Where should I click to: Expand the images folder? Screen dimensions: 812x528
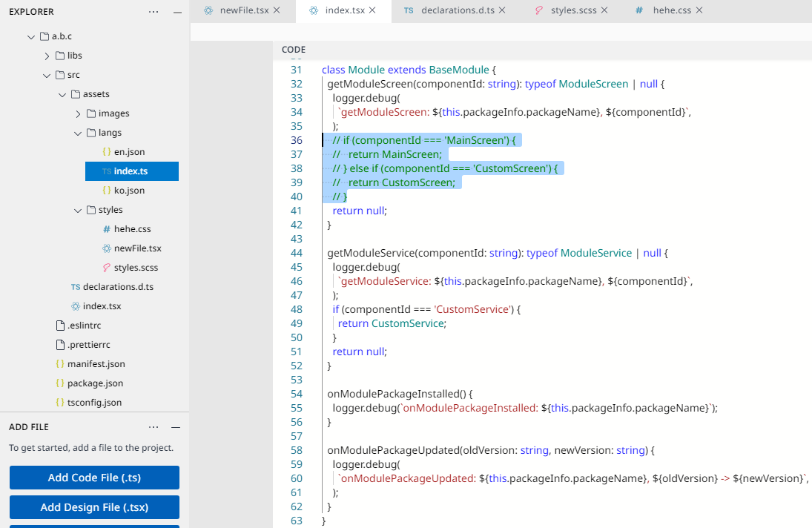(x=78, y=114)
